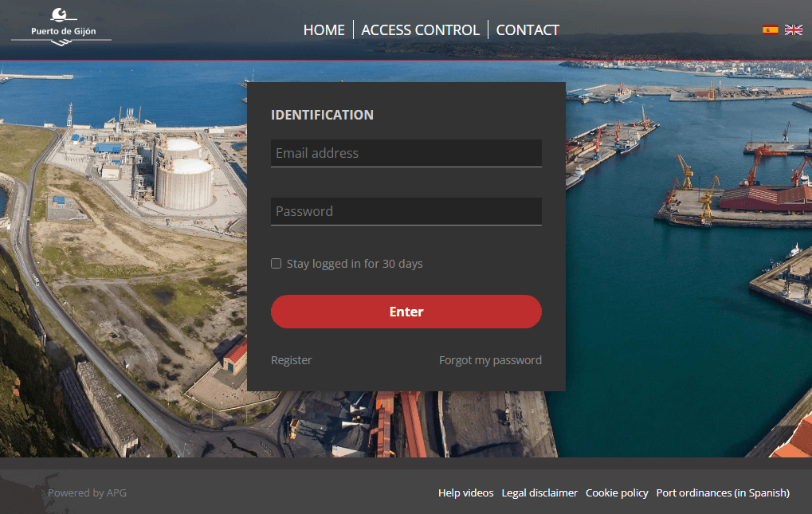View the Legal disclaimer
Image resolution: width=812 pixels, height=514 pixels.
click(539, 492)
